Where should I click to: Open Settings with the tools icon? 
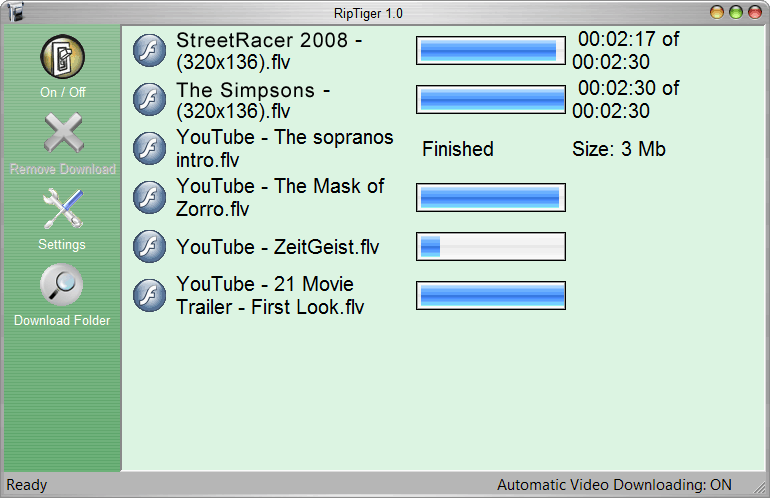63,208
